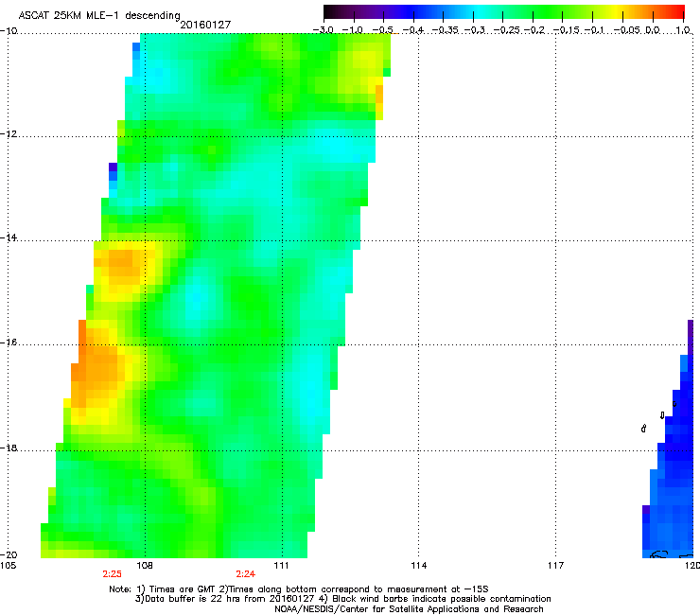Click the "-3.0" color bar label
Image resolution: width=700 pixels, height=615 pixels.
[x=323, y=30]
